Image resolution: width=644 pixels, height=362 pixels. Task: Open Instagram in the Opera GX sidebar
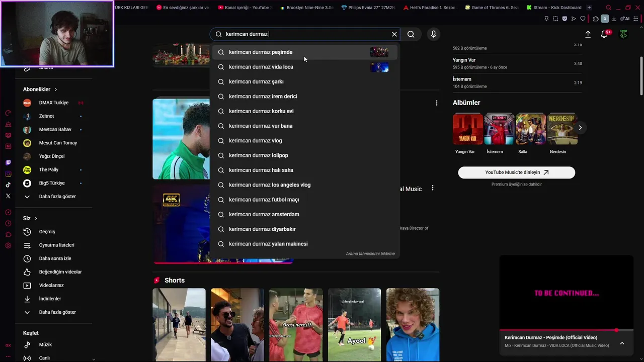coord(8,174)
